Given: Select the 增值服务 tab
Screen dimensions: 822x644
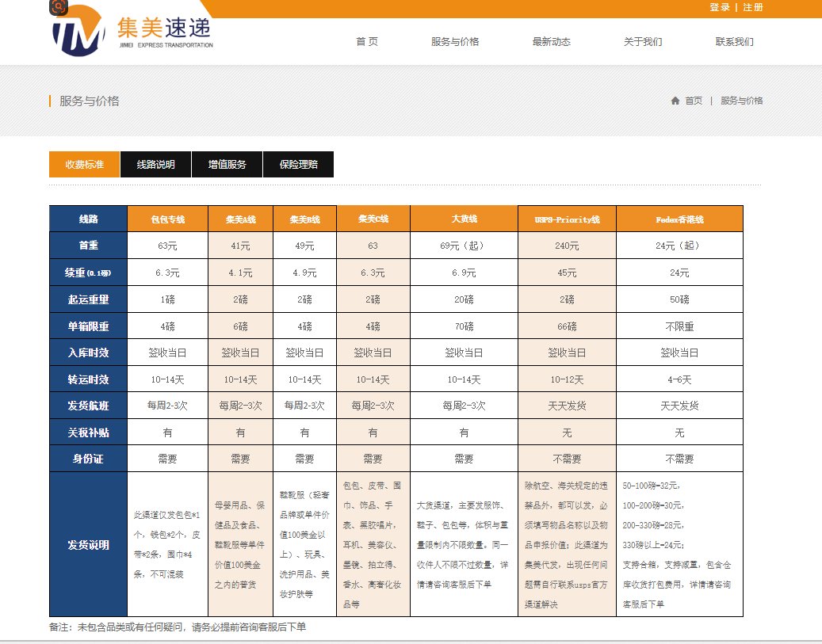Looking at the screenshot, I should click(227, 164).
